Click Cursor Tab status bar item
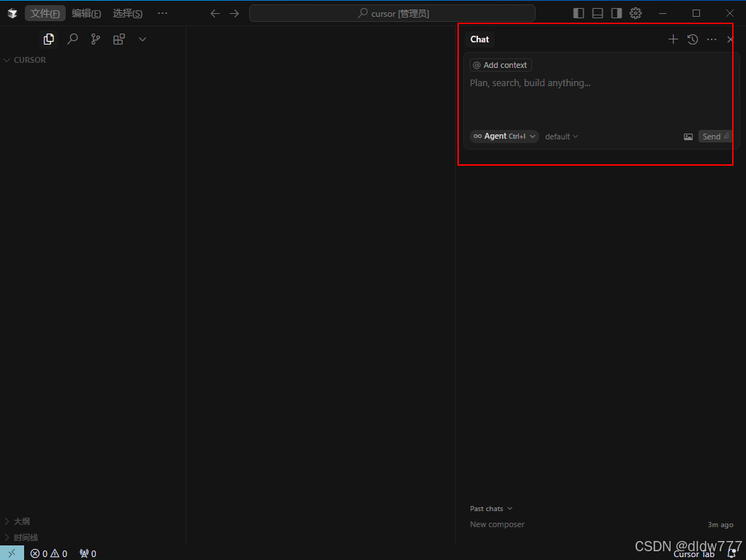This screenshot has width=746, height=560. pos(693,554)
